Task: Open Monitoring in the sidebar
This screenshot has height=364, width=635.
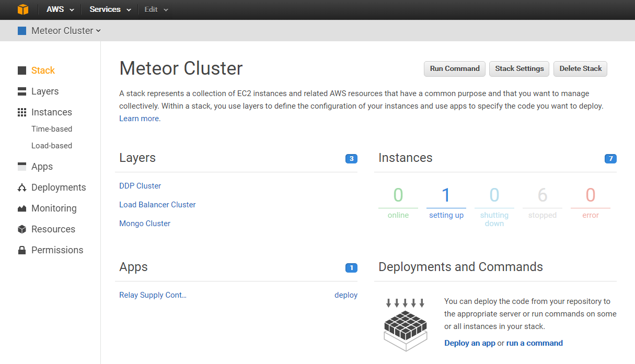Action: pos(54,208)
